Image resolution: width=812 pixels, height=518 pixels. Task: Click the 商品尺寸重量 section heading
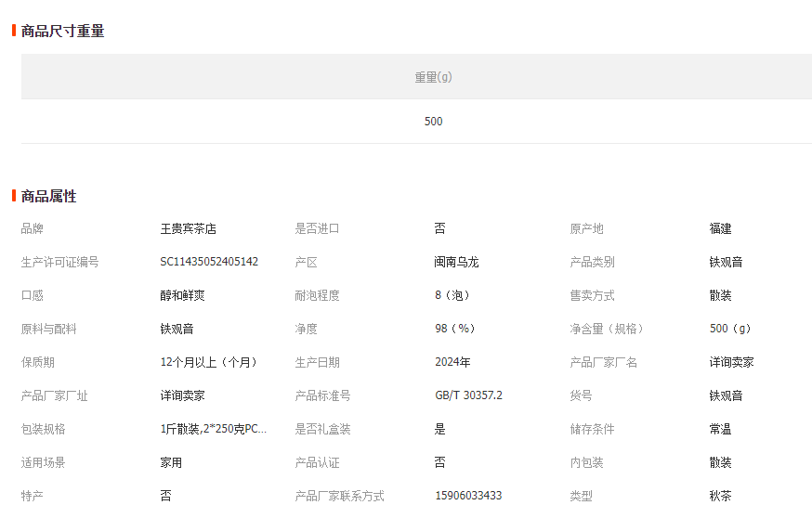tap(62, 31)
